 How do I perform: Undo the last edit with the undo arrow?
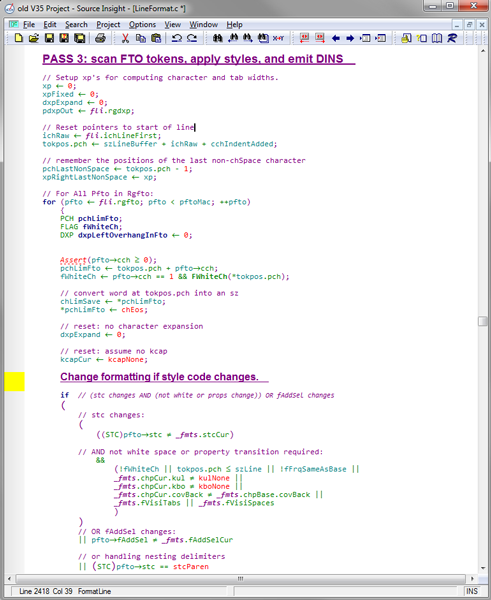176,38
